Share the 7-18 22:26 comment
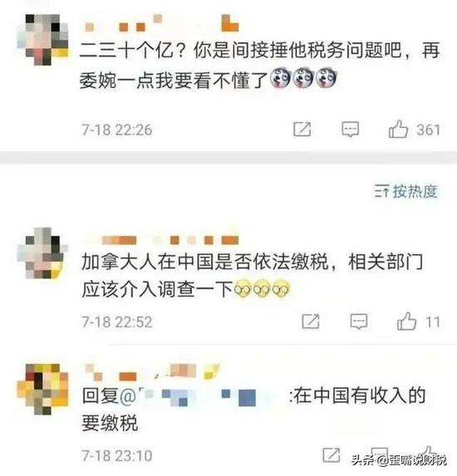The width and height of the screenshot is (457, 476). click(302, 129)
